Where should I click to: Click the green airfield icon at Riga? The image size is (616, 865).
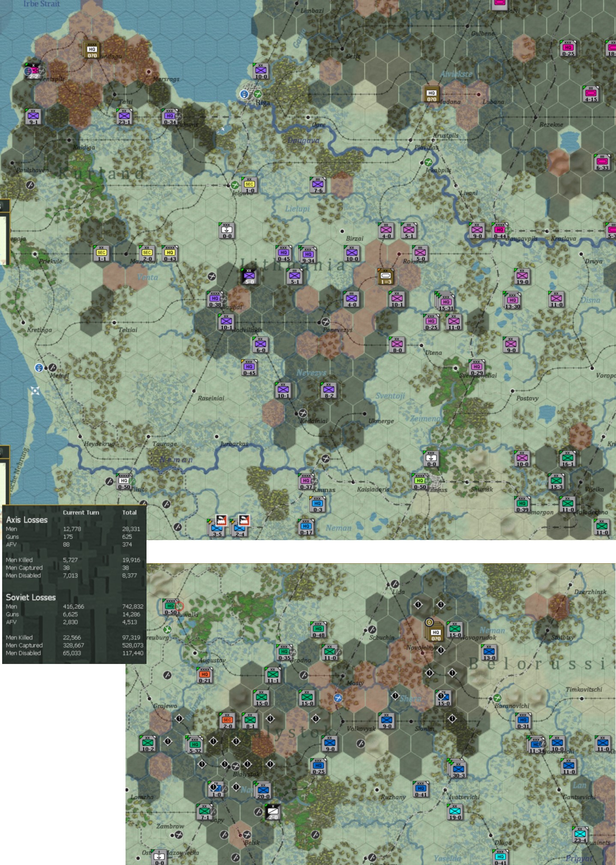click(257, 94)
